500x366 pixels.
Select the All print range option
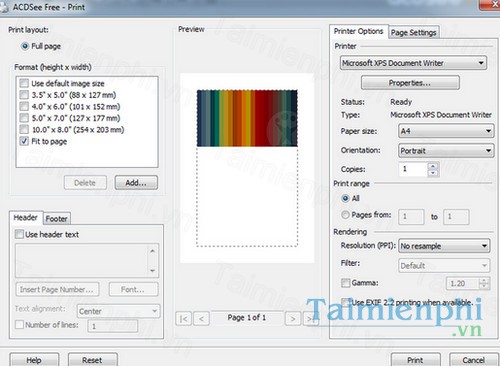click(345, 198)
